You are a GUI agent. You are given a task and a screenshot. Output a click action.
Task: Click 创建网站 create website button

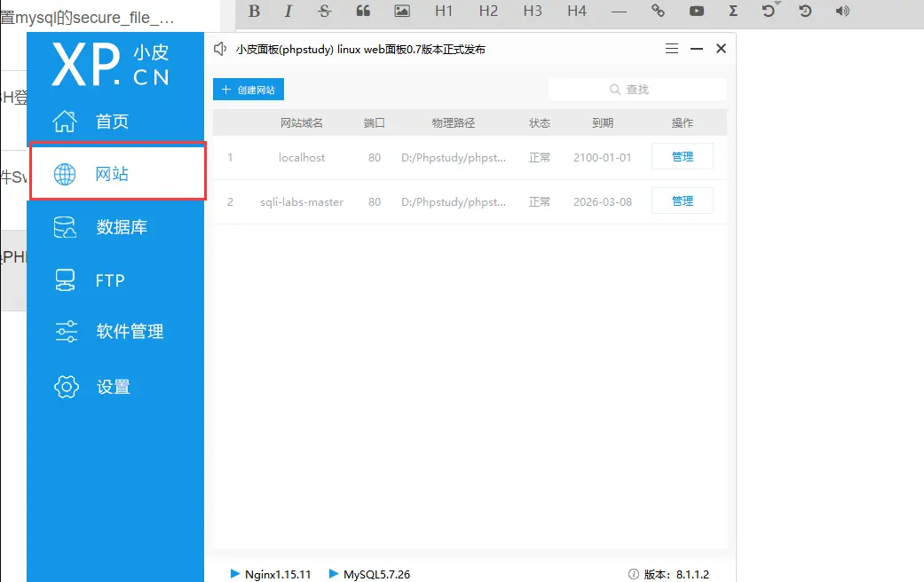point(249,90)
